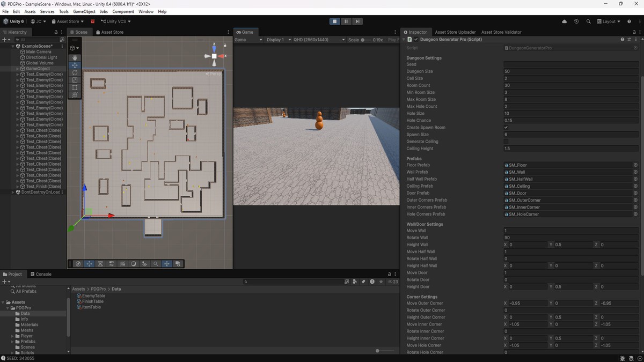Open the GameObject menu
The image size is (644, 362).
84,11
